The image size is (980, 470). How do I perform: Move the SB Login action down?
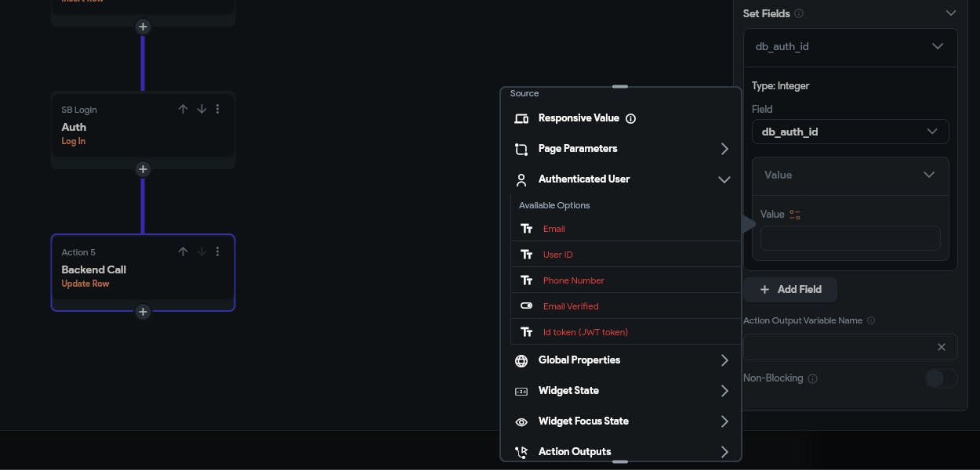coord(201,109)
